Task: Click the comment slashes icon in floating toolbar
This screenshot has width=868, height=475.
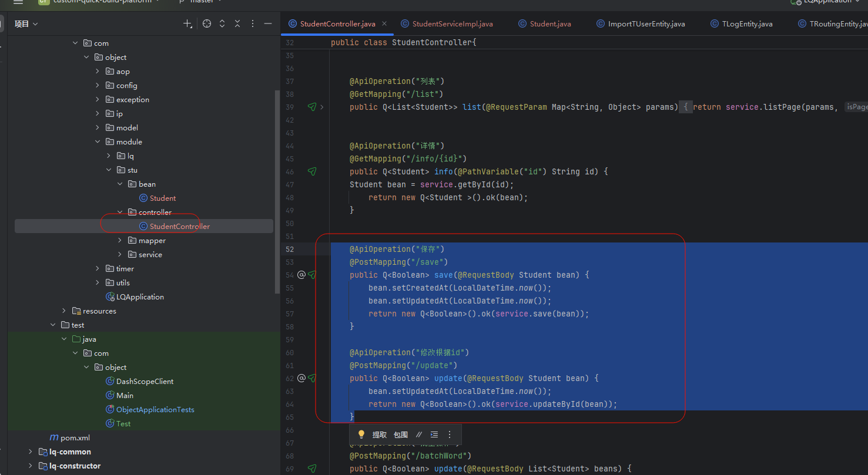Action: click(419, 434)
